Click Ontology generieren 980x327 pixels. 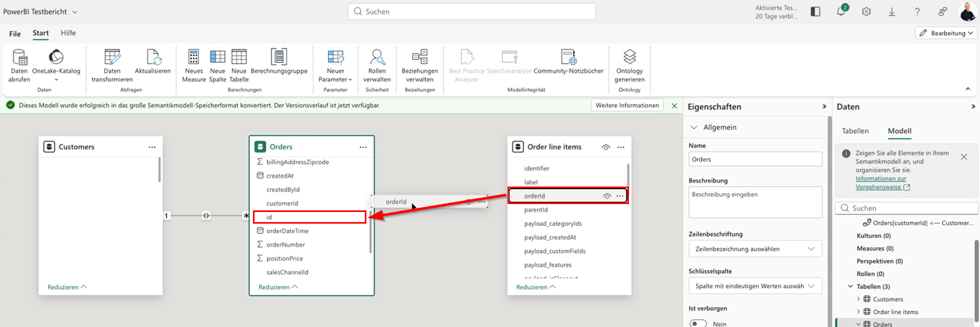[629, 65]
